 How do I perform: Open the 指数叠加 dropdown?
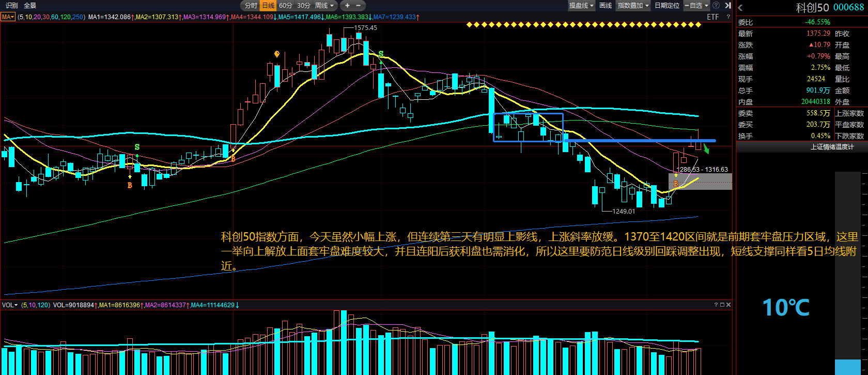[633, 6]
